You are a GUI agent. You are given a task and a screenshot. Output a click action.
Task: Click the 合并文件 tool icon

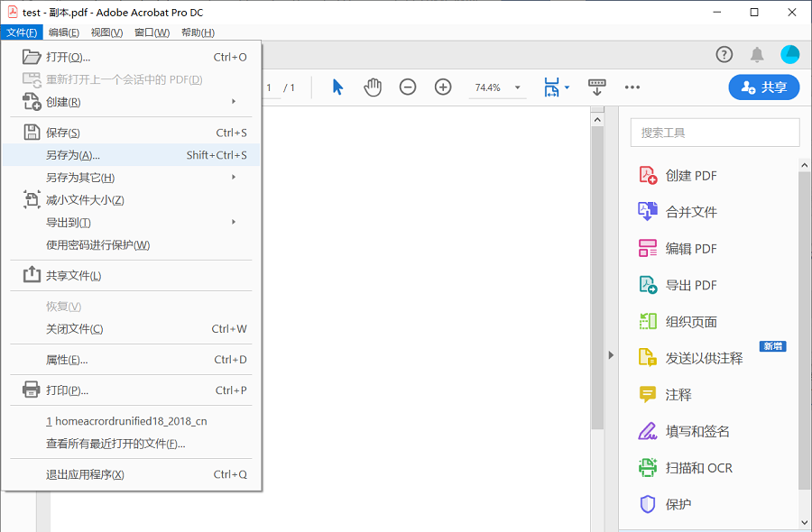(x=647, y=212)
